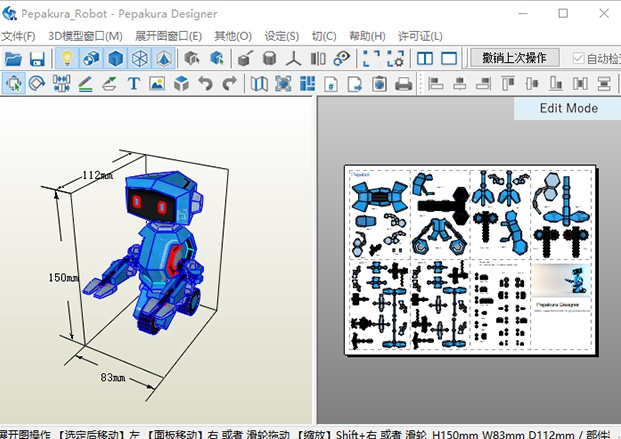
Task: Click the distribute vertically icon
Action: click(x=604, y=84)
